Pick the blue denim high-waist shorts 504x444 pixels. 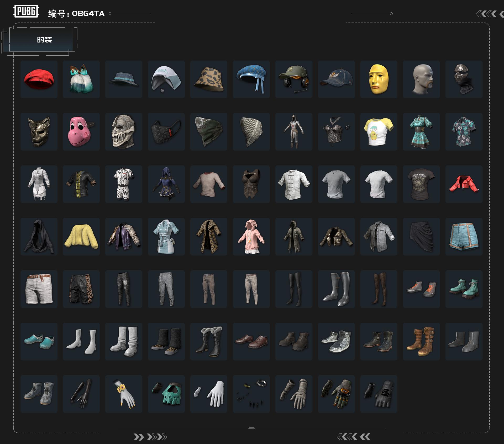[x=464, y=237]
